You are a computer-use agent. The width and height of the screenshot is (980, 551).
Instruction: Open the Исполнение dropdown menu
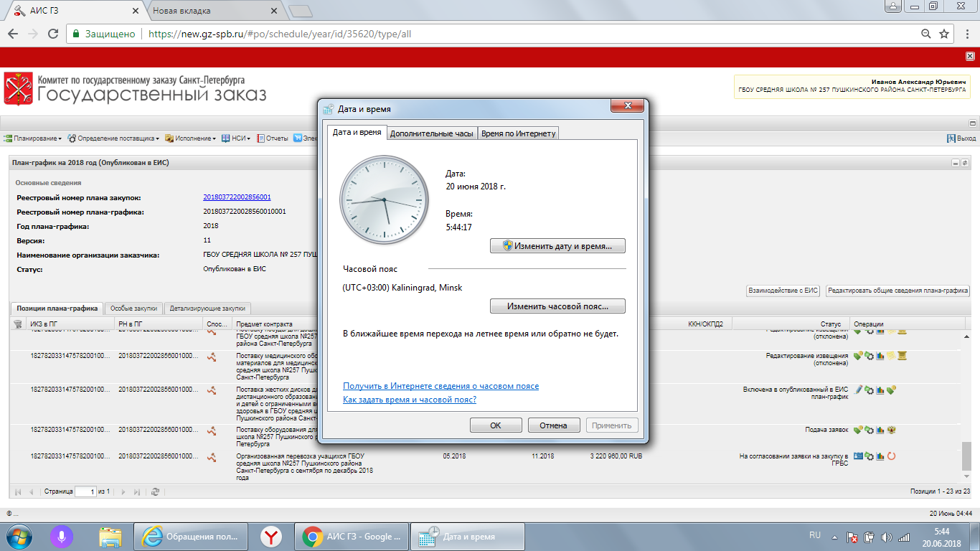190,138
